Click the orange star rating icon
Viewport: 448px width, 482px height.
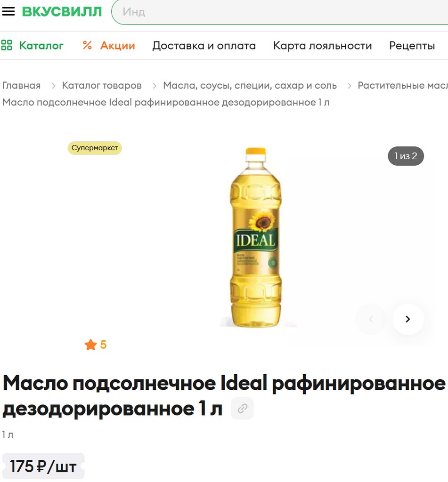point(90,345)
